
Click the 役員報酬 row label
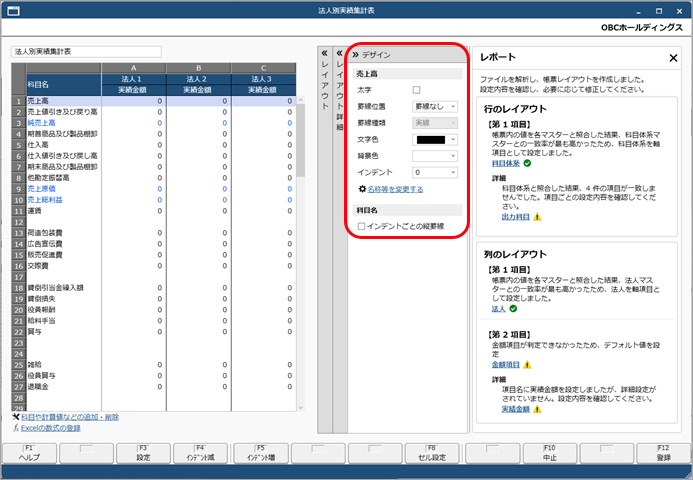[42, 309]
